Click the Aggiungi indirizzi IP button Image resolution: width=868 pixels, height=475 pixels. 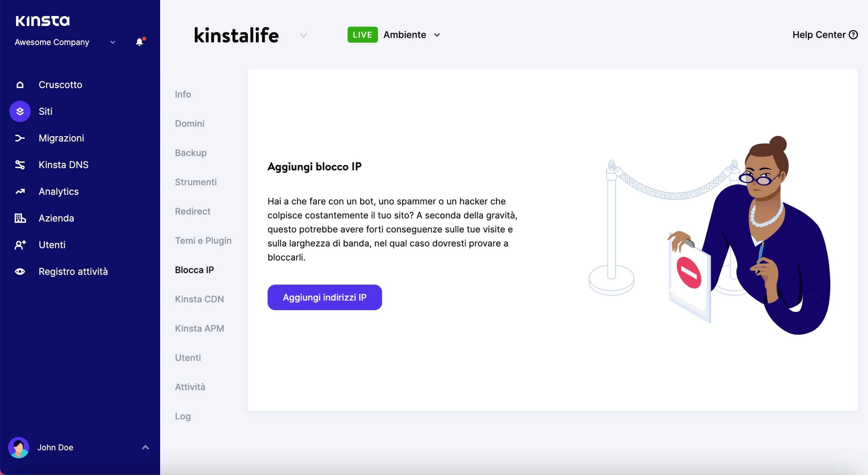point(324,297)
